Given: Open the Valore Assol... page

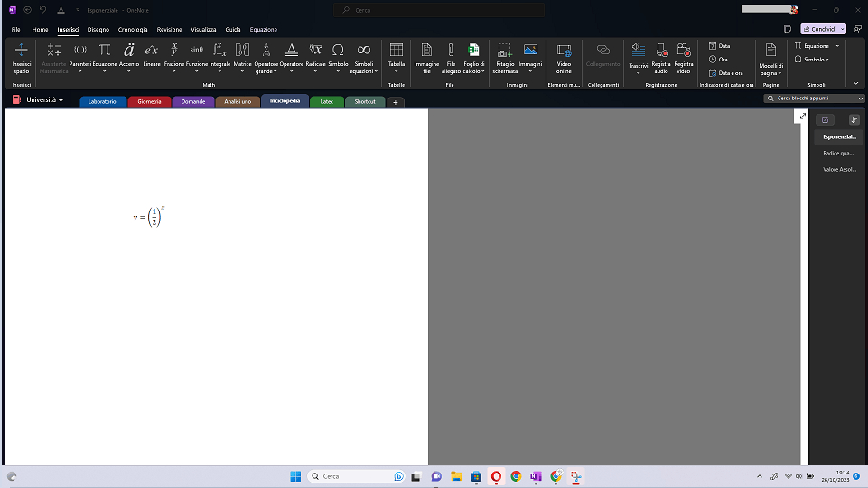Looking at the screenshot, I should coord(839,170).
